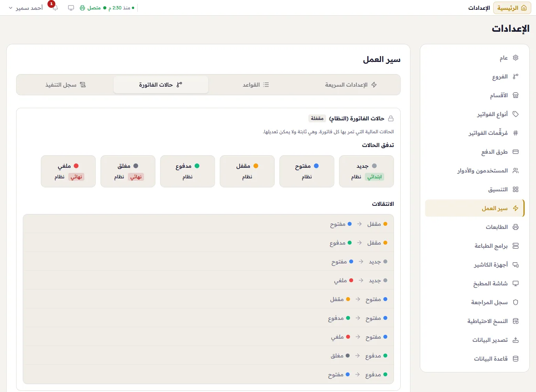Select transition row مفتوح to مقفل
This screenshot has height=392, width=536.
(208, 299)
